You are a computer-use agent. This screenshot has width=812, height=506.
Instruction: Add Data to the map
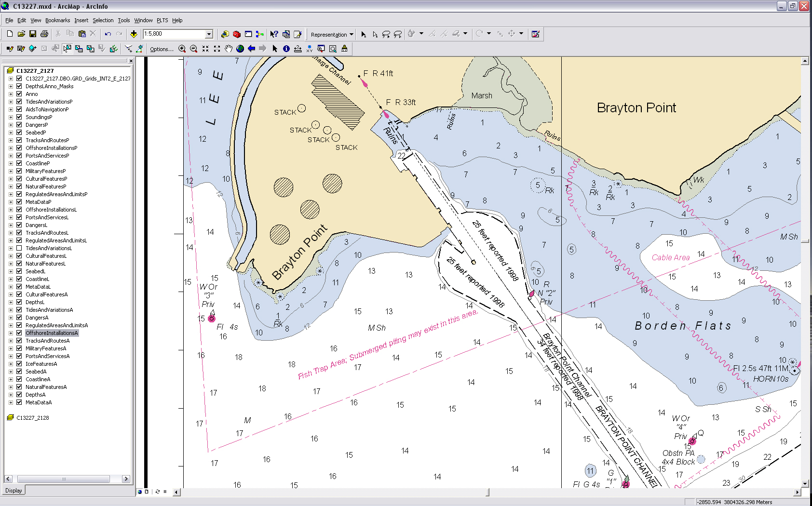(134, 34)
